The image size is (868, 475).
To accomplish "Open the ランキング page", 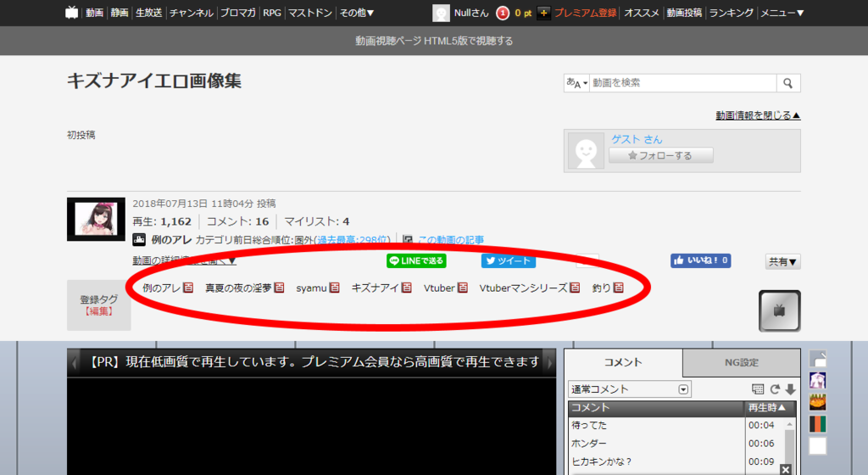I will click(732, 12).
